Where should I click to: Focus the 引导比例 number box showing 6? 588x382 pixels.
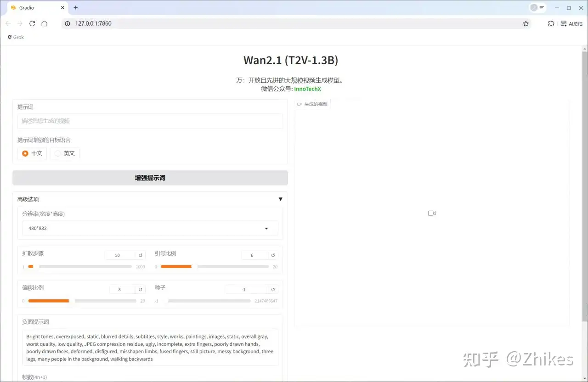point(255,255)
